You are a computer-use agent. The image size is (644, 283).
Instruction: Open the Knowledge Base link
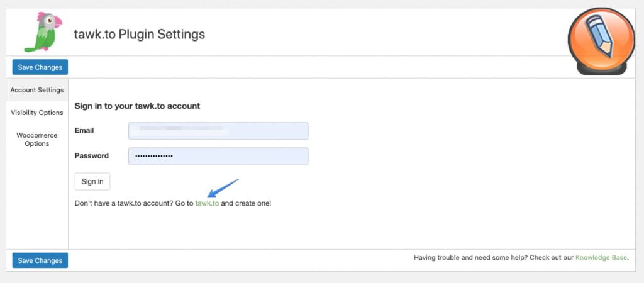pos(601,258)
